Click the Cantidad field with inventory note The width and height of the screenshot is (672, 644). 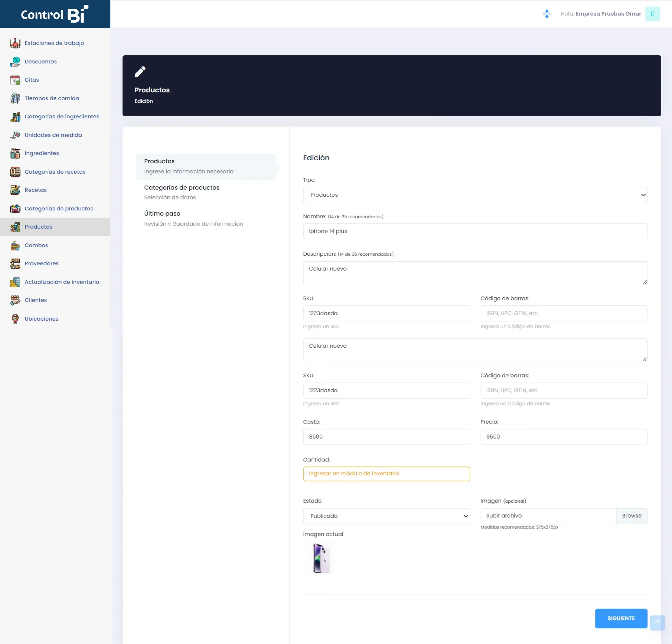386,474
